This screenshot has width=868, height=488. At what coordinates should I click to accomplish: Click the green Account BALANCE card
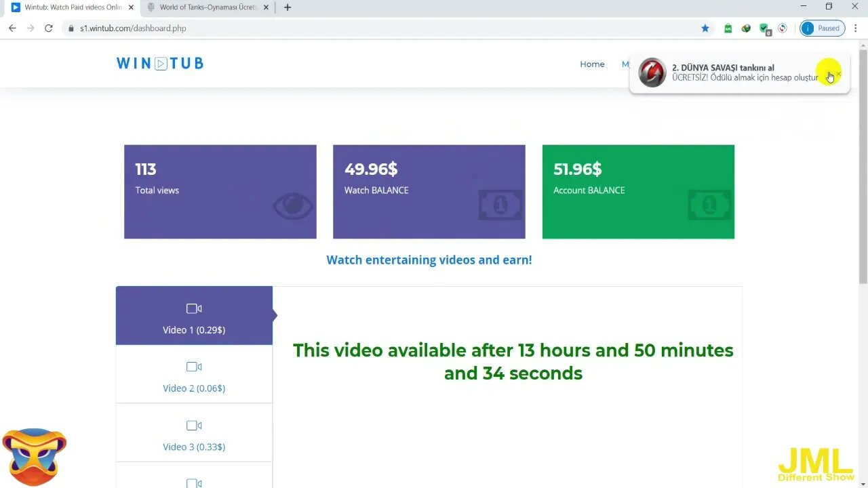point(638,192)
